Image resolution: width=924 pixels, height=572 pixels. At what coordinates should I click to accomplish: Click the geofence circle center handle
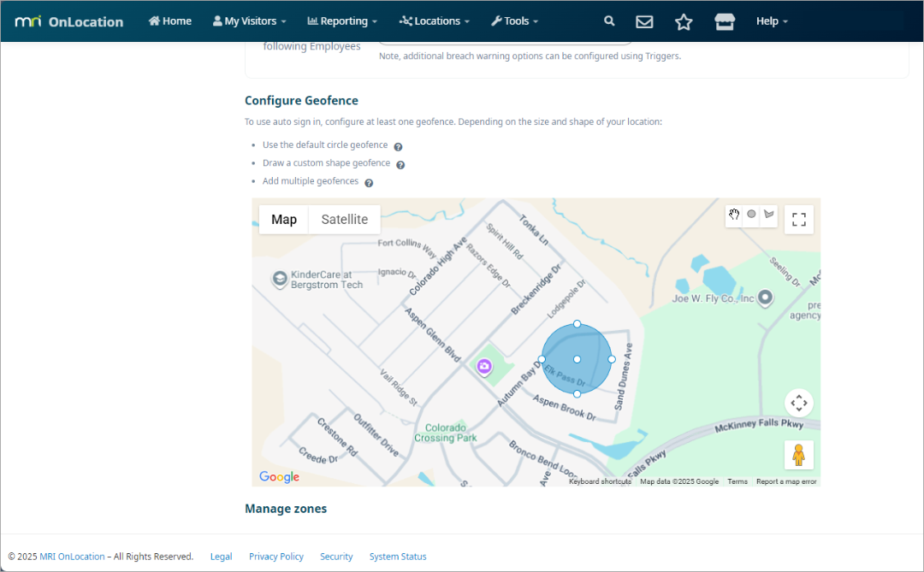(577, 359)
